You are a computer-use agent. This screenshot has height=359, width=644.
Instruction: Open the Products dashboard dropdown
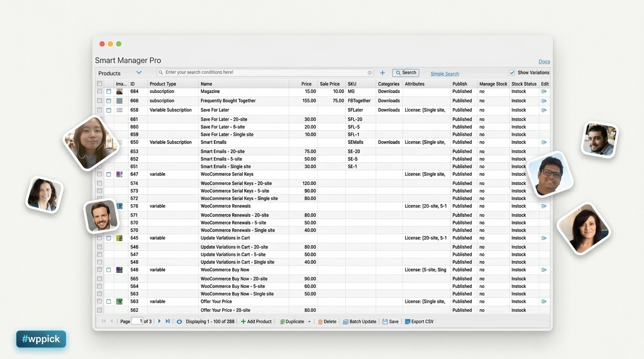(x=139, y=72)
